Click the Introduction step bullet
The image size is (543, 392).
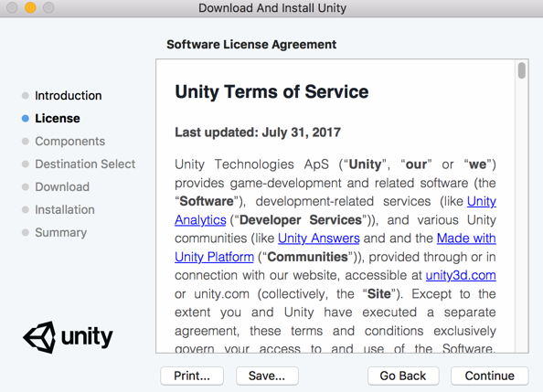26,96
